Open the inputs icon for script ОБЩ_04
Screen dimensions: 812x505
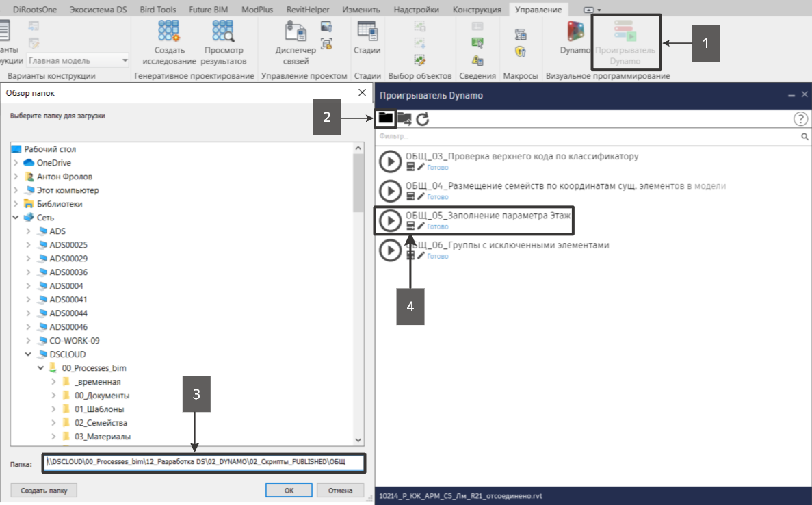410,196
